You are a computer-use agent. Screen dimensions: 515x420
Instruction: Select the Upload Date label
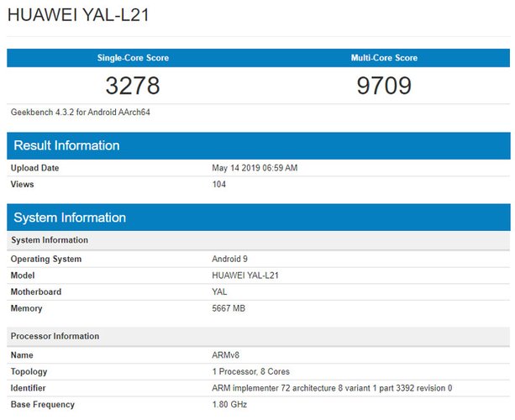[x=34, y=168]
